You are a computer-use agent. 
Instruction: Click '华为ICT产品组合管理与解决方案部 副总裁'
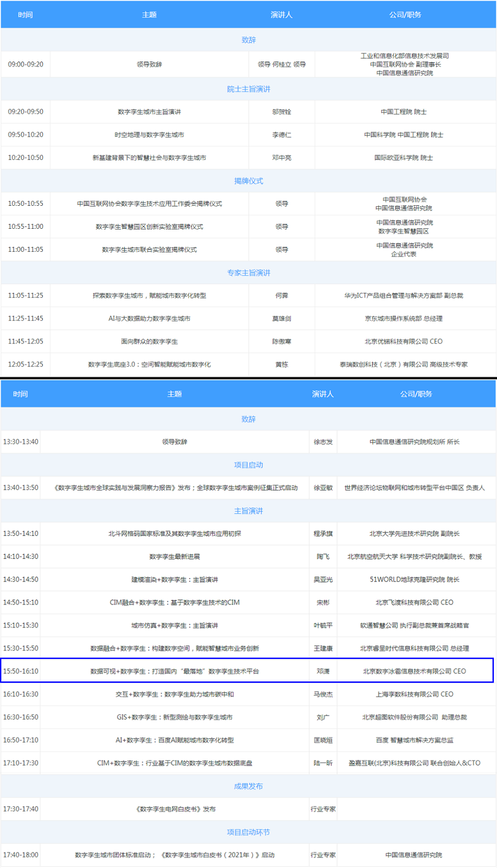404,296
